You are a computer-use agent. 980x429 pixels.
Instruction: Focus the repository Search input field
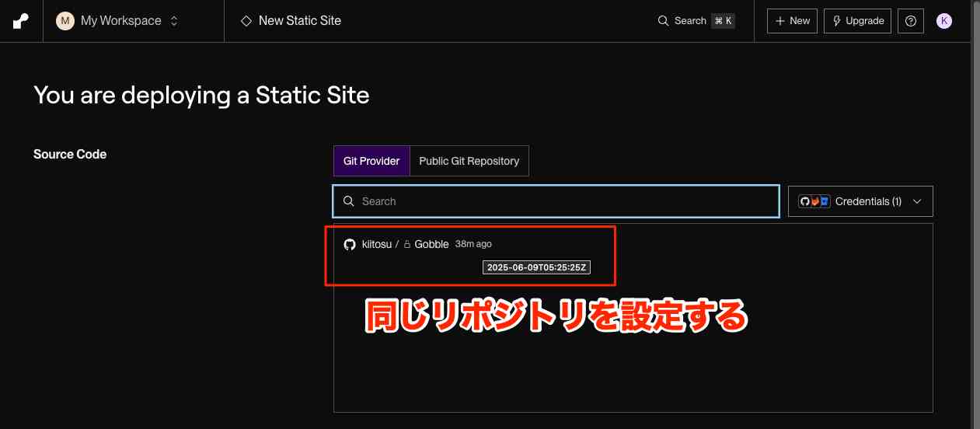point(567,201)
